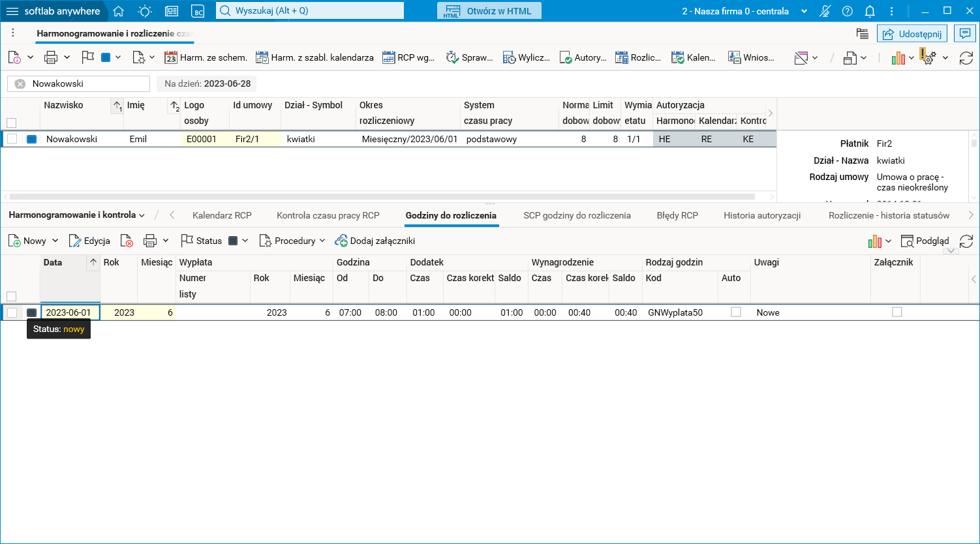Select all rows in employee table

pyautogui.click(x=11, y=123)
